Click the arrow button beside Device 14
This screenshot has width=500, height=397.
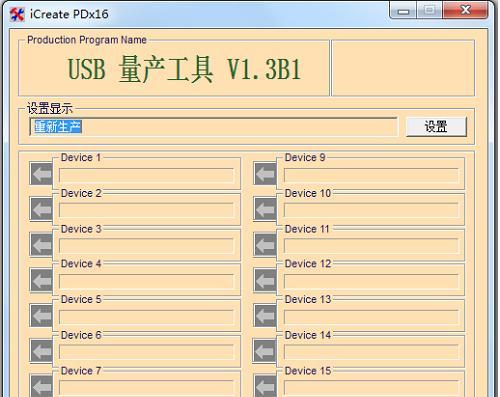(x=265, y=351)
